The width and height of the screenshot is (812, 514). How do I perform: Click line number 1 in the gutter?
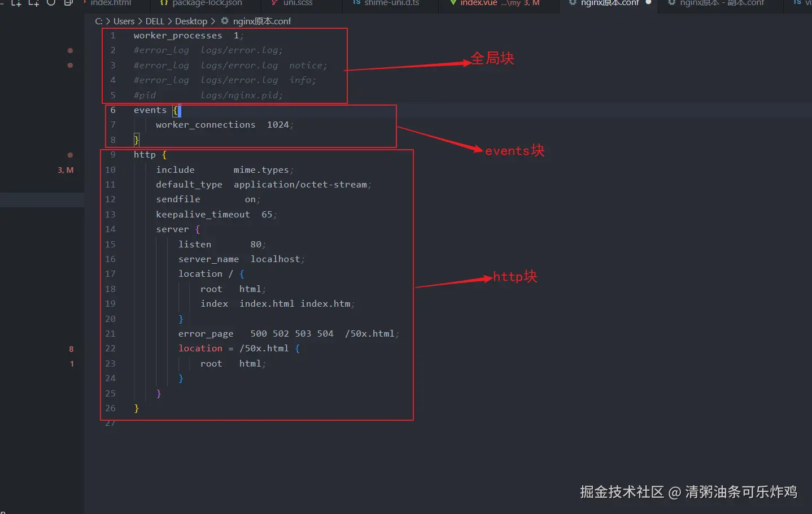113,36
